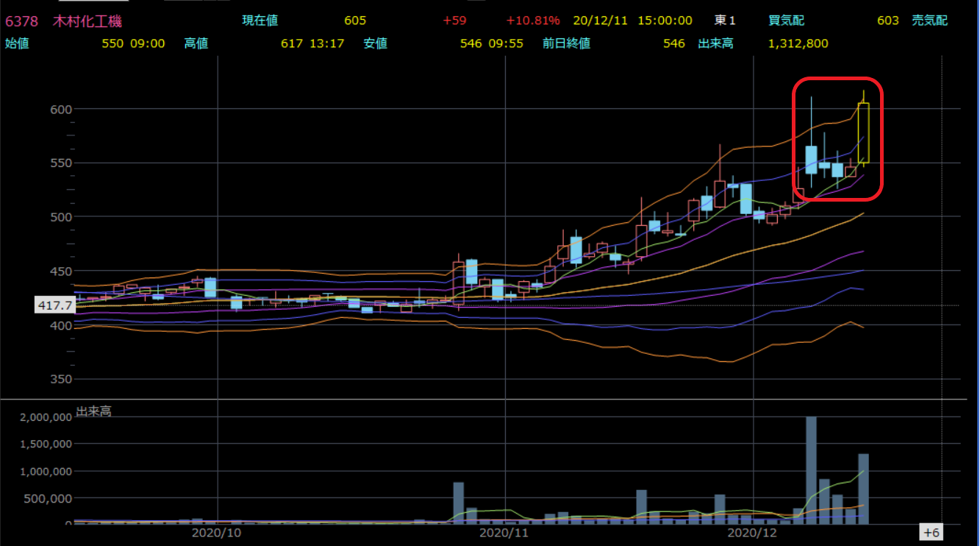Click the rightmost volume bar for 12/11

(x=864, y=489)
